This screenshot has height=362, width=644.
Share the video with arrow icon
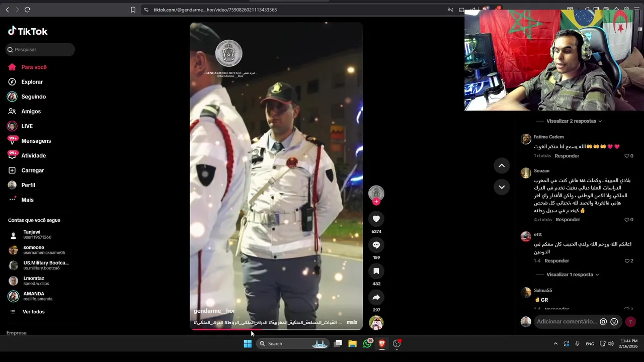click(376, 297)
